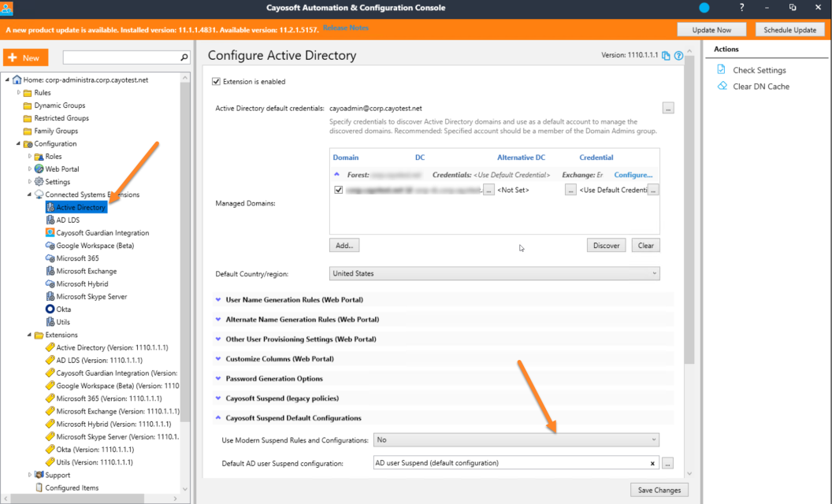Expand the Rules tree node

click(x=19, y=92)
